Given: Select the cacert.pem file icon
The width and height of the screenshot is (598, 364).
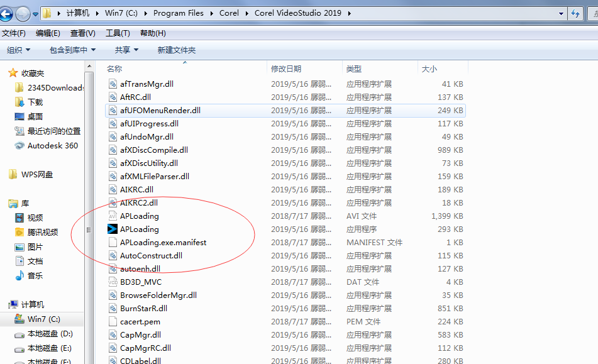Looking at the screenshot, I should click(x=113, y=322).
